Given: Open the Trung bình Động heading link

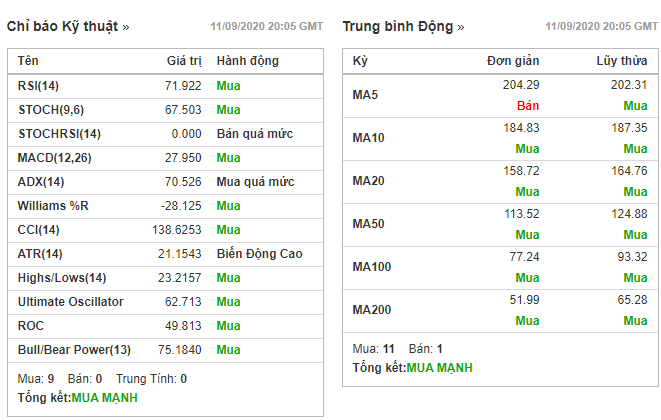Looking at the screenshot, I should [403, 27].
